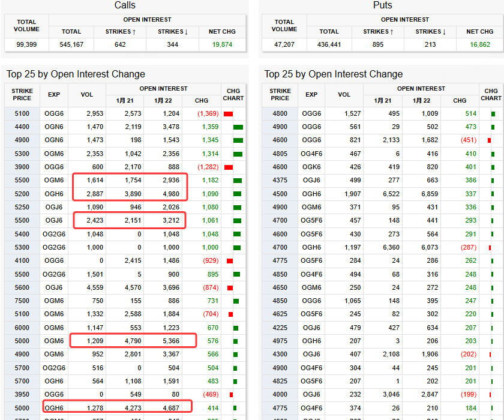Click Calls open interest 4,980 for OGH6
This screenshot has width=504, height=420.
[x=171, y=194]
